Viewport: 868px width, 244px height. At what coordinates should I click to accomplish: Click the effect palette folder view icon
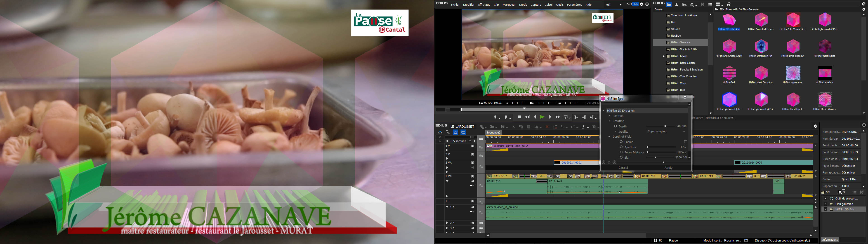669,4
